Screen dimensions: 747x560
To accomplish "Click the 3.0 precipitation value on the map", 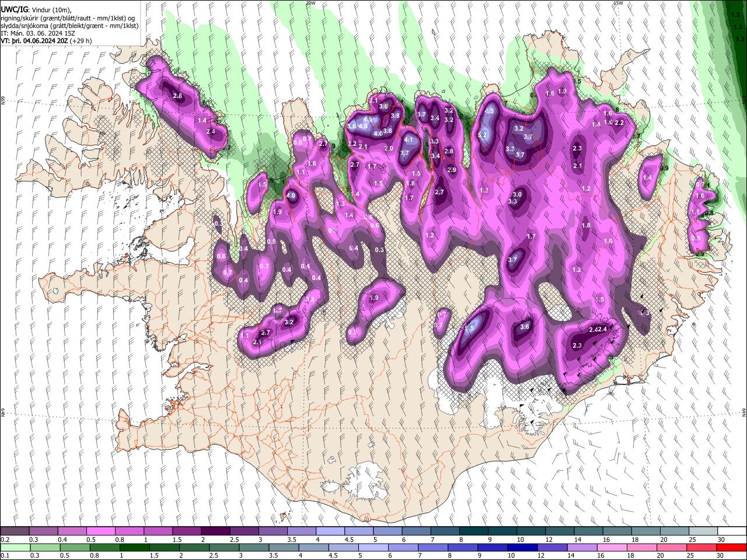I will point(517,194).
